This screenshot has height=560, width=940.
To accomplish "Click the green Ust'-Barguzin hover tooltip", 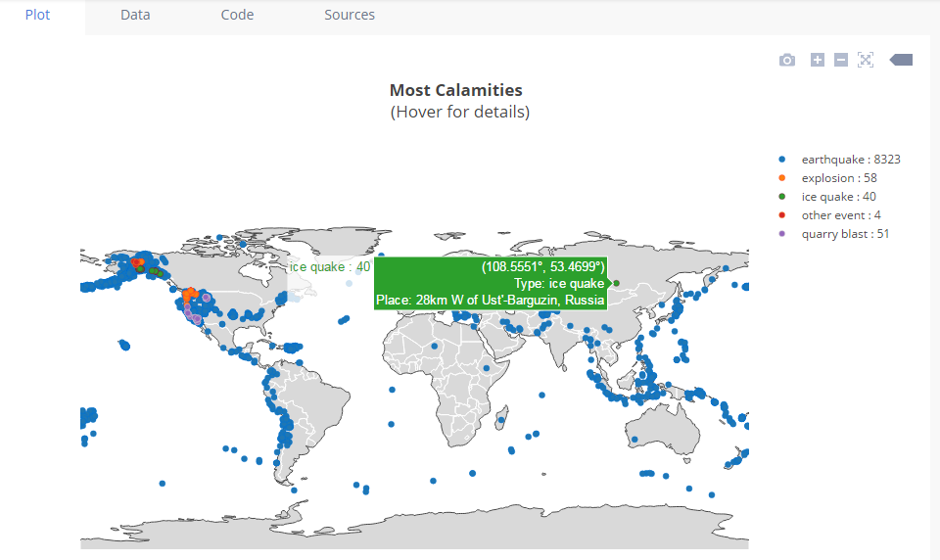I will 491,284.
